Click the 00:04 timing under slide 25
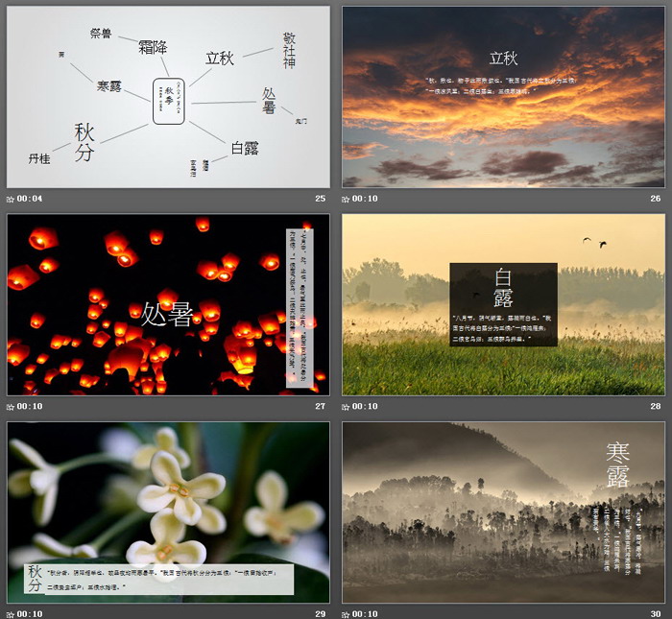This screenshot has width=672, height=619. pyautogui.click(x=30, y=199)
